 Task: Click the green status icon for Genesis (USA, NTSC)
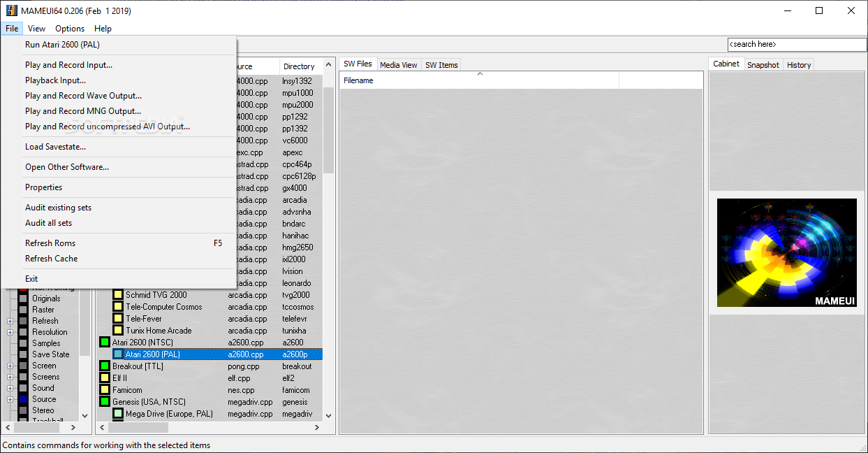click(x=105, y=402)
